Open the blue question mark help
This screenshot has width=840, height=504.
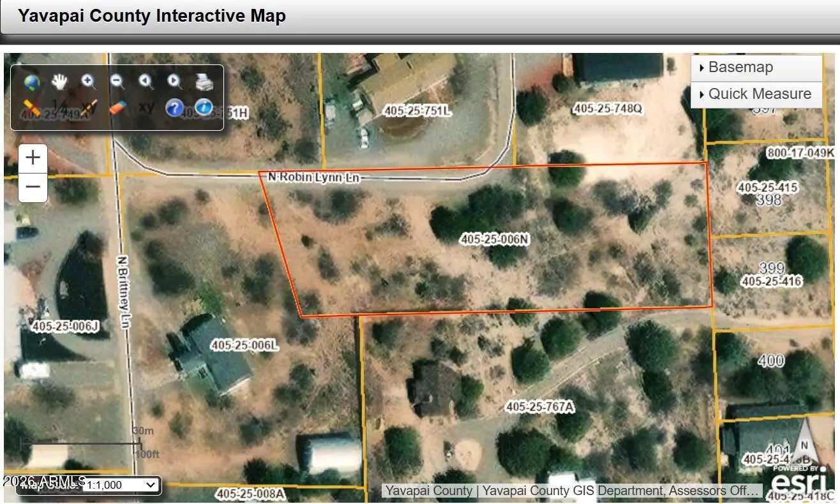coord(174,107)
